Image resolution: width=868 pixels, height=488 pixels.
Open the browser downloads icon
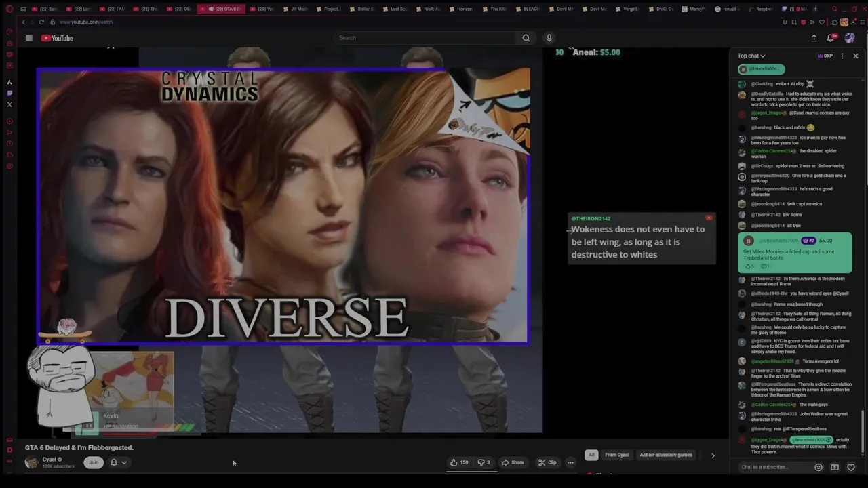pyautogui.click(x=853, y=22)
